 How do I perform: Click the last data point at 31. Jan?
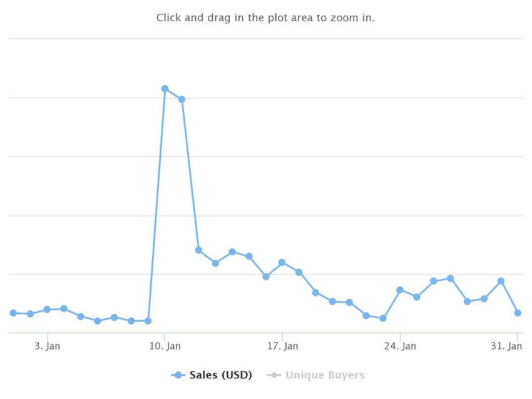click(518, 313)
